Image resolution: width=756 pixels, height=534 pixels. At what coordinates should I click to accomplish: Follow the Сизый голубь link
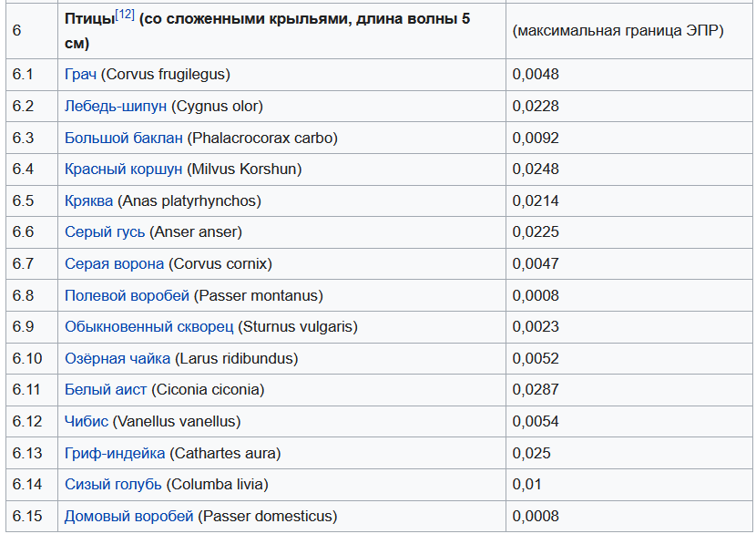113,485
